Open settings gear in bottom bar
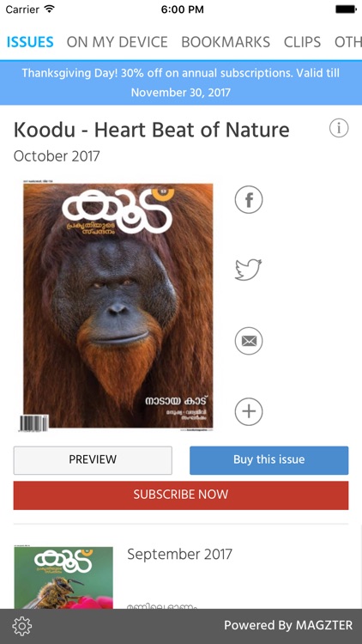This screenshot has width=362, height=644. [x=22, y=626]
